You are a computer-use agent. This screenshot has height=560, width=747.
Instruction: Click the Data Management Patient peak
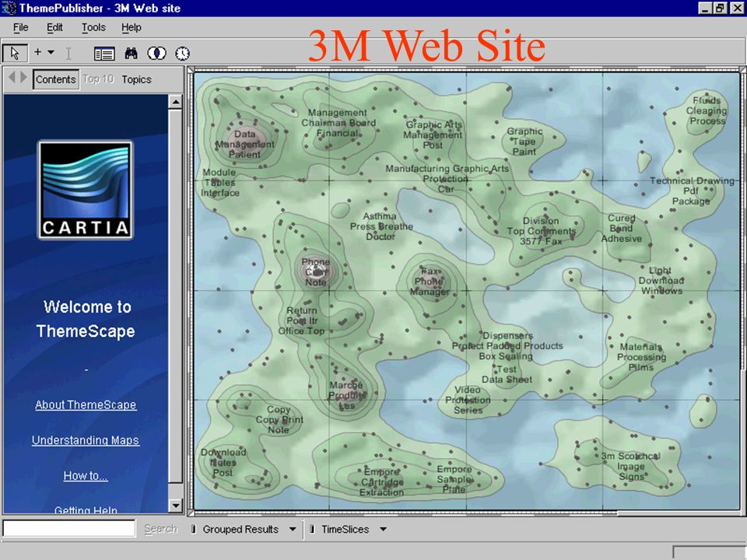tap(244, 145)
